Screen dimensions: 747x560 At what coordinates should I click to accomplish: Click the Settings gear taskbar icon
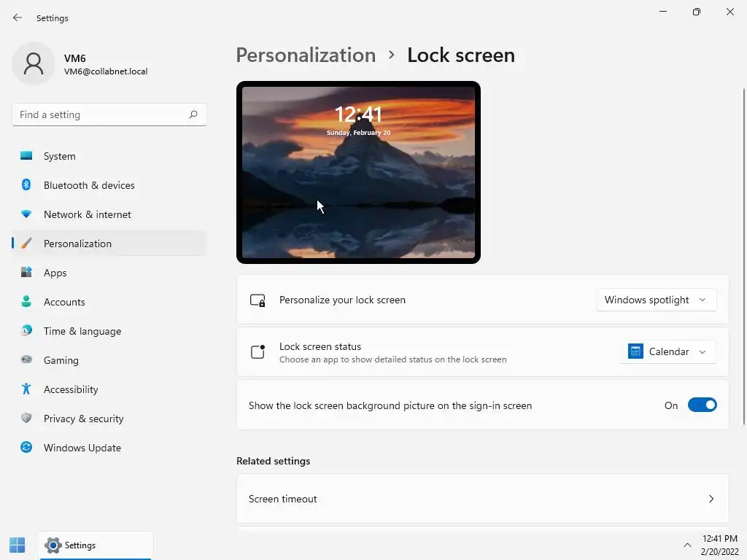pos(53,545)
